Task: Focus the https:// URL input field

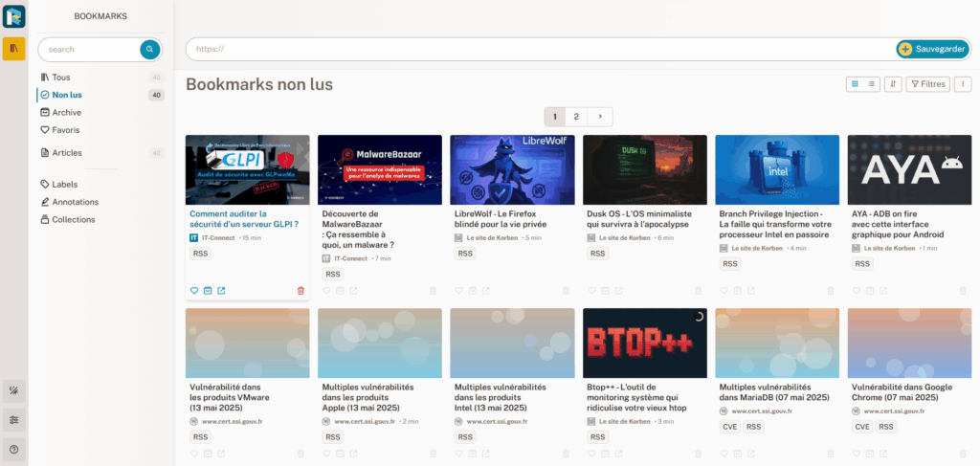Action: pos(541,50)
